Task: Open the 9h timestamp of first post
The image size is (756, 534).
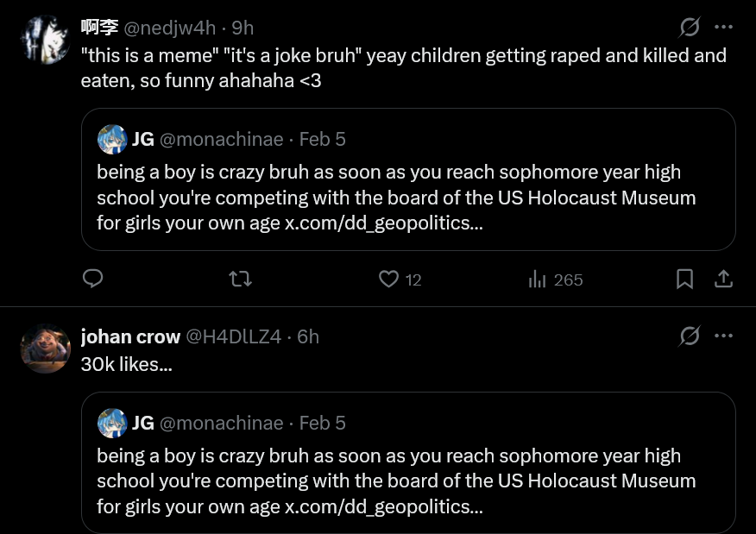Action: pyautogui.click(x=243, y=28)
